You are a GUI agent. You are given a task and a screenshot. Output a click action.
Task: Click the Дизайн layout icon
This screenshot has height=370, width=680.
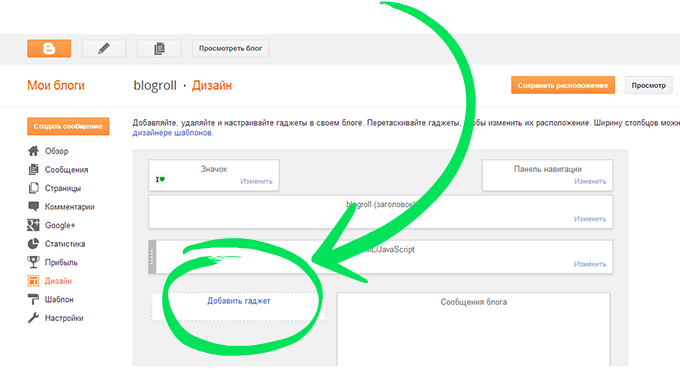coord(33,281)
